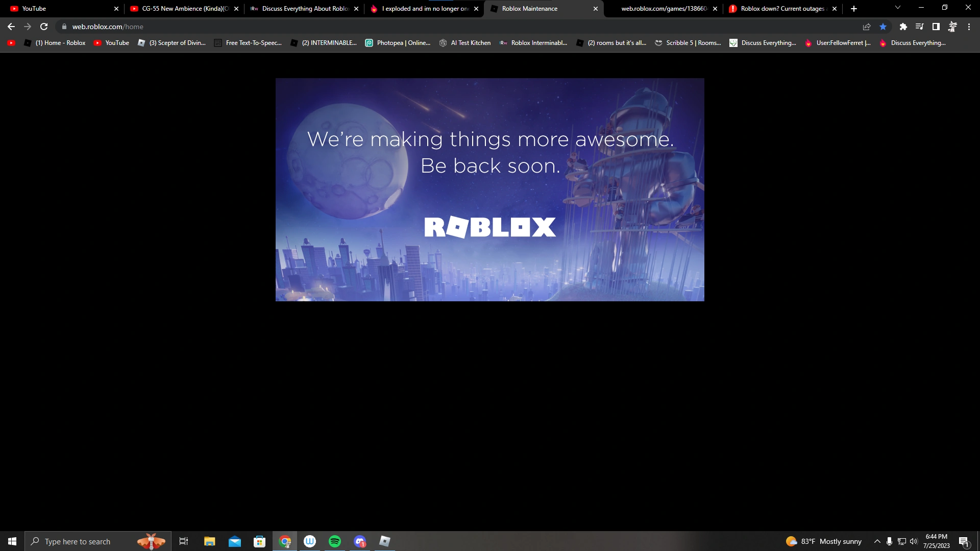Open the Photopea | Online... bookmark

point(398,43)
